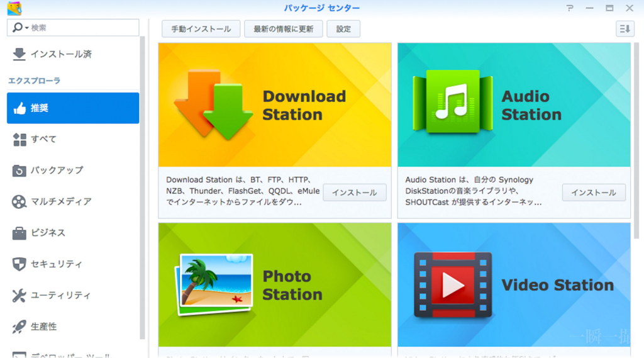This screenshot has width=644, height=358.
Task: Open the help question mark icon
Action: [570, 8]
